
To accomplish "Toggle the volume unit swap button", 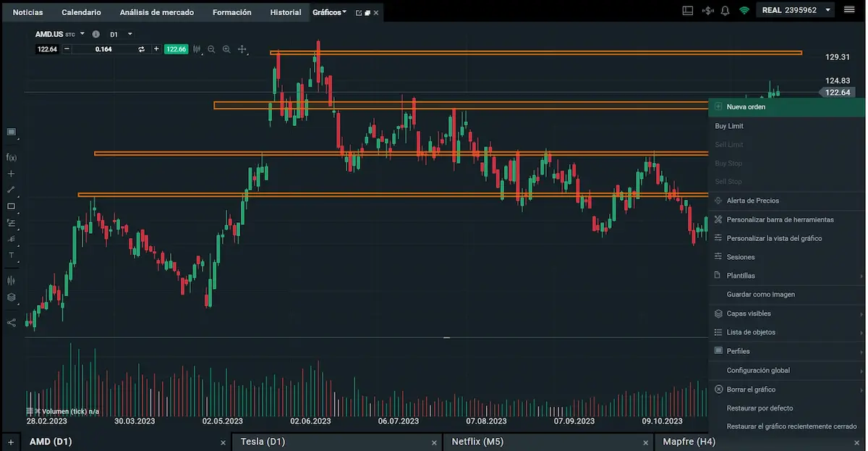I will [x=141, y=49].
